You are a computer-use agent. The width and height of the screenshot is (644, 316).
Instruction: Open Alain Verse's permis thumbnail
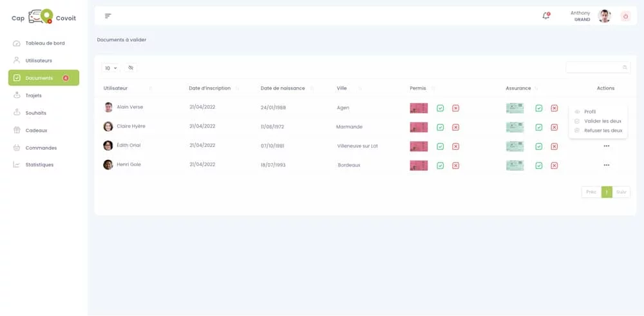pyautogui.click(x=419, y=108)
